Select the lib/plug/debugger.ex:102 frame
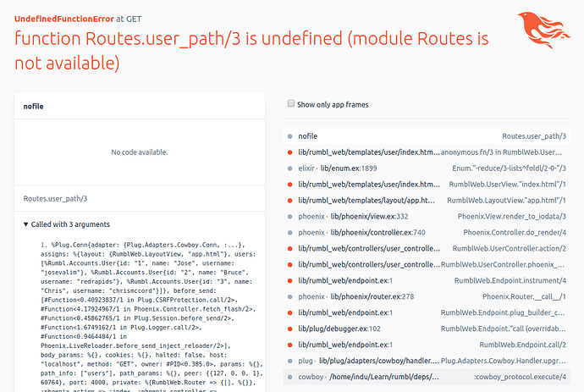This screenshot has height=392, width=584. click(427, 329)
